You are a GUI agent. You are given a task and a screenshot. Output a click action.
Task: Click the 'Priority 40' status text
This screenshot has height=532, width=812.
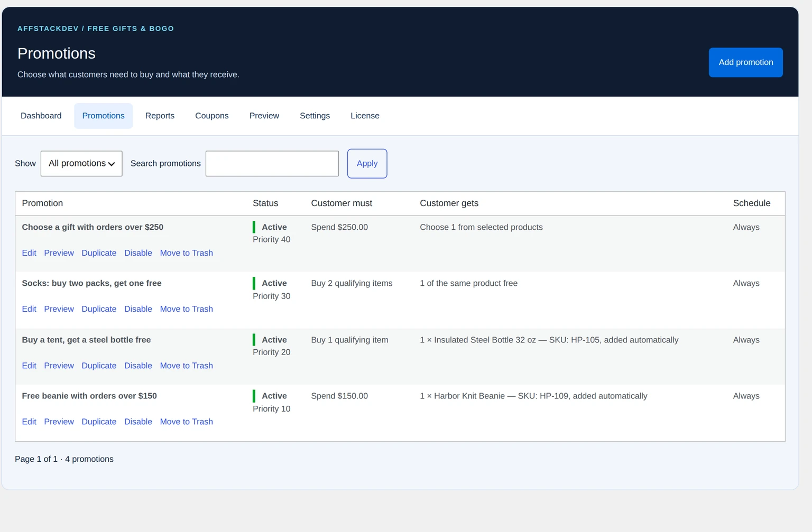(x=271, y=239)
